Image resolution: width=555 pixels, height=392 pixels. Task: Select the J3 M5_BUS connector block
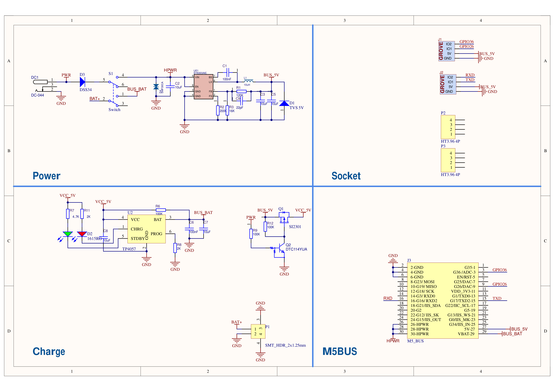point(443,301)
